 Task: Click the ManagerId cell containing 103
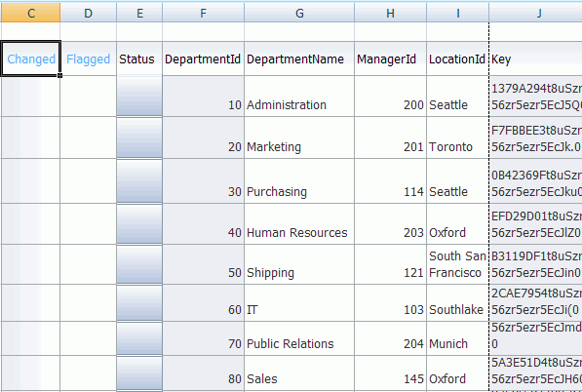click(x=391, y=303)
